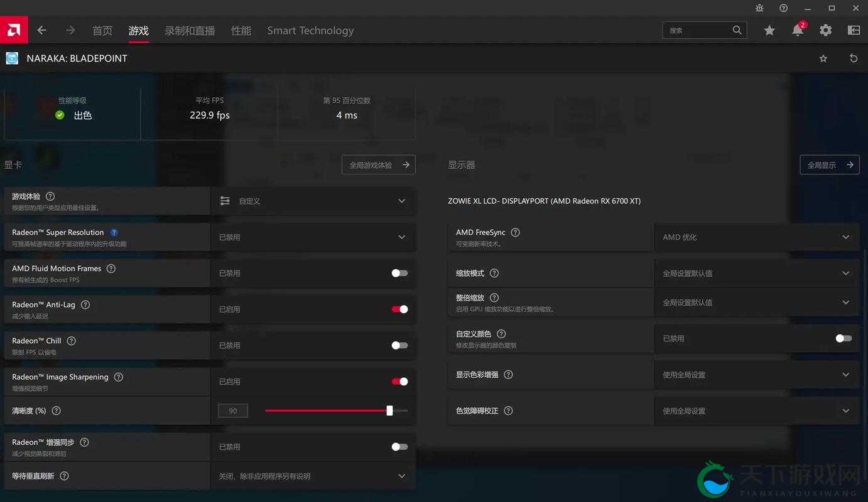Screen dimensions: 868x502
Task: Turn on the Radeon Chill toggle
Action: click(399, 345)
